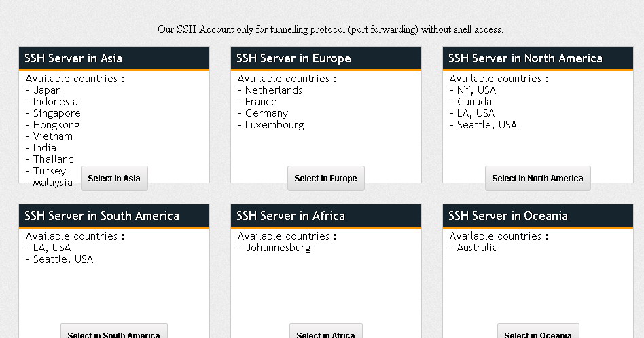Click Singapore in the Asia list
The image size is (644, 338).
point(56,113)
